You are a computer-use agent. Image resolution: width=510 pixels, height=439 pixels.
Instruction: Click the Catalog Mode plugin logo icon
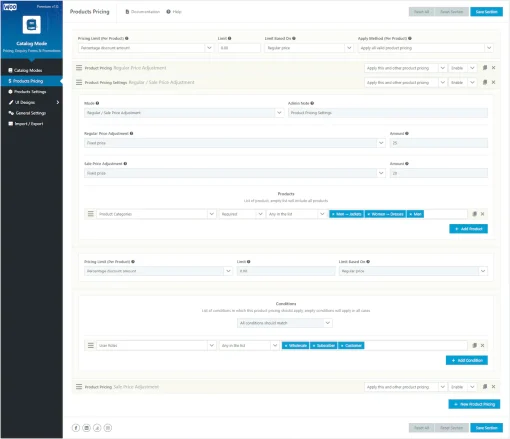(x=32, y=25)
